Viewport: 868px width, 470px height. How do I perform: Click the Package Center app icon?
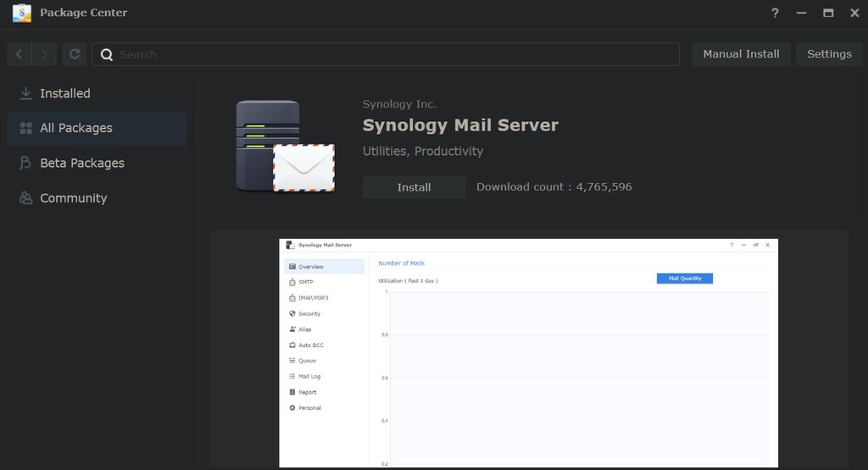[x=21, y=14]
